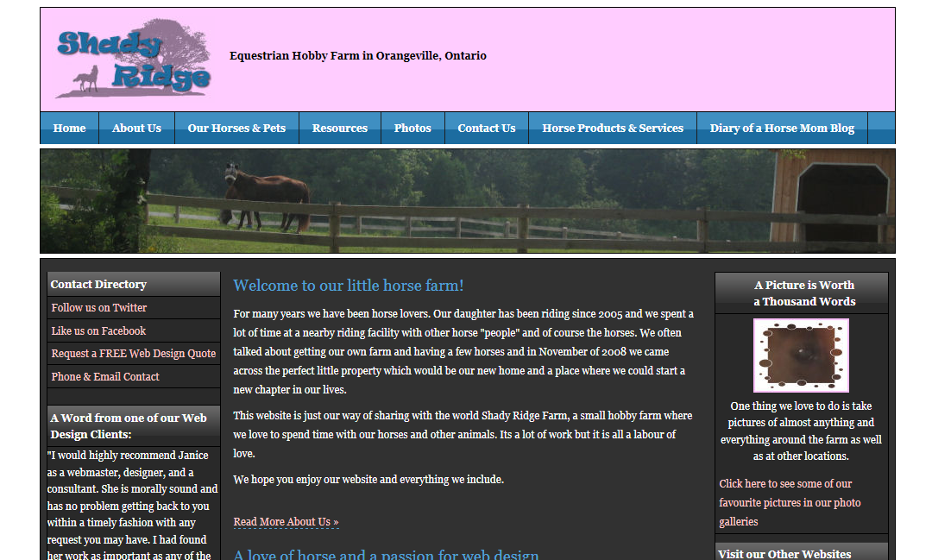
Task: Open the Photos page
Action: click(412, 129)
